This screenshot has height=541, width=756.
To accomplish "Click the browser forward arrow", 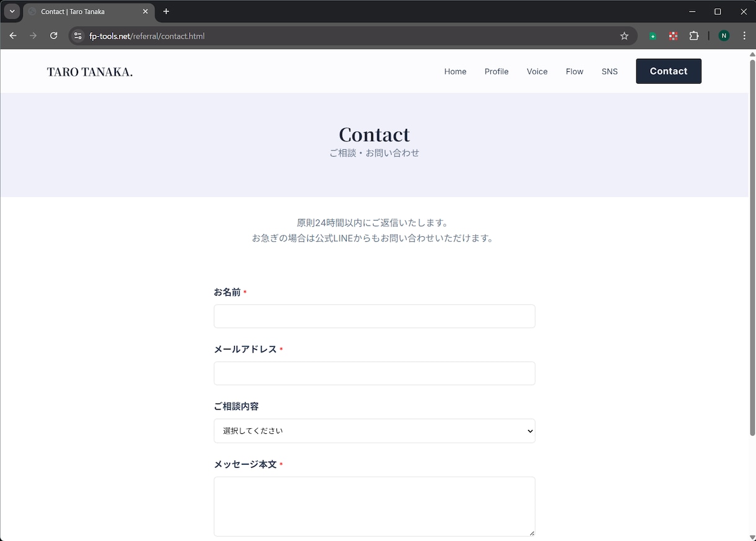I will [33, 36].
